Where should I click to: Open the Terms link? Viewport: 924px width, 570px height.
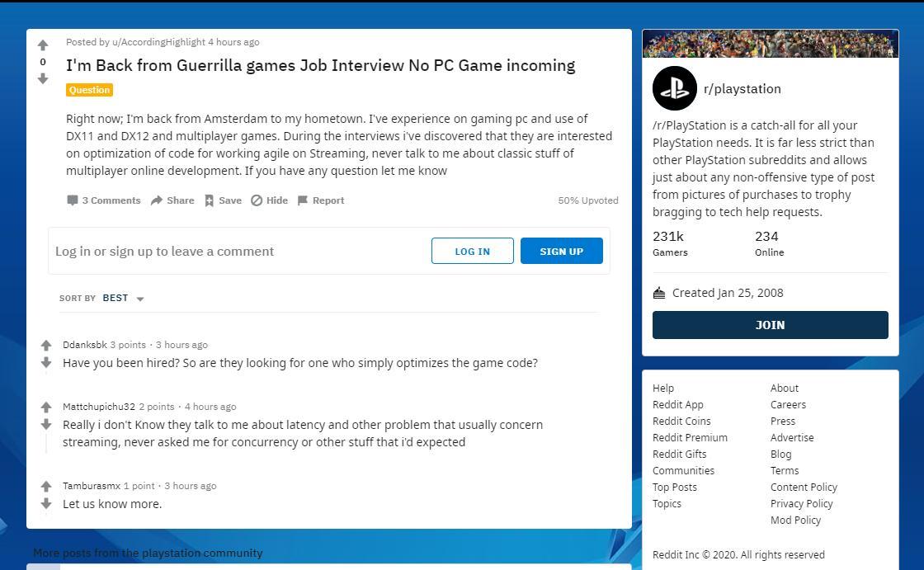coord(785,471)
